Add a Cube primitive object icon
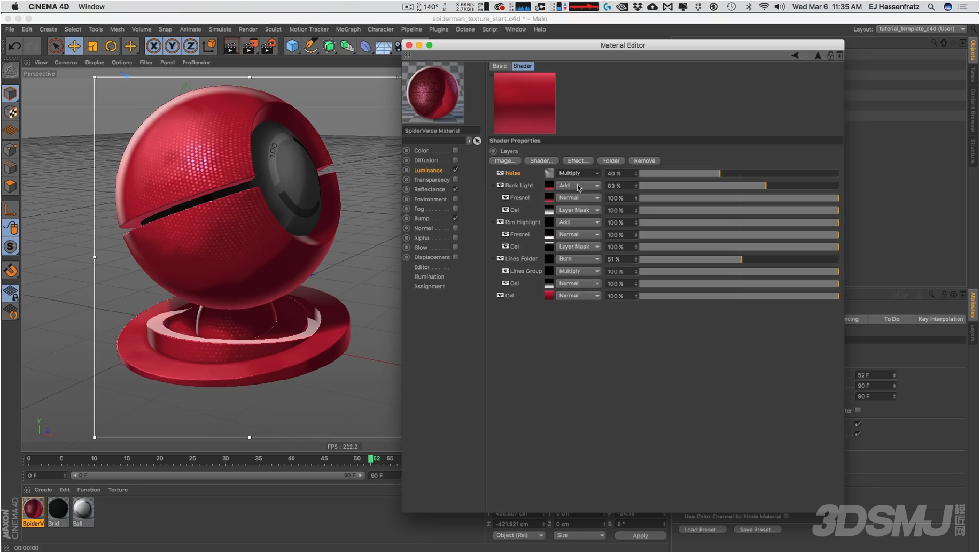 (x=292, y=46)
